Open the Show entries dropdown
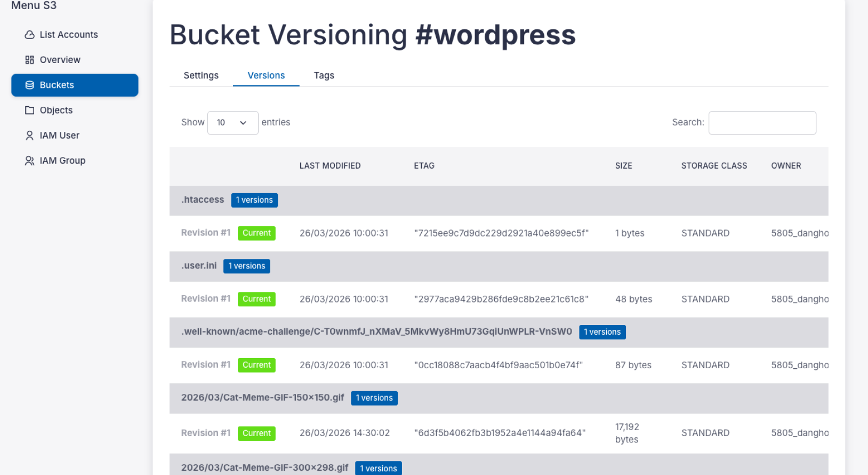 pyautogui.click(x=232, y=123)
